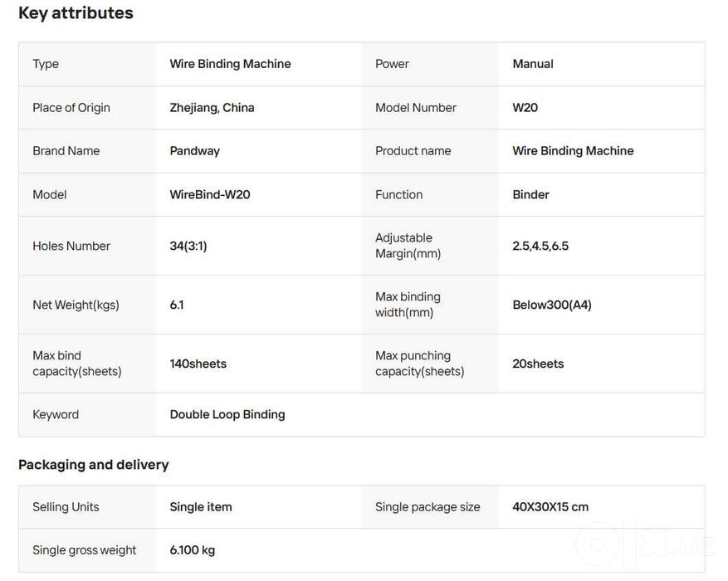Select the Pandway brand name value

click(194, 151)
